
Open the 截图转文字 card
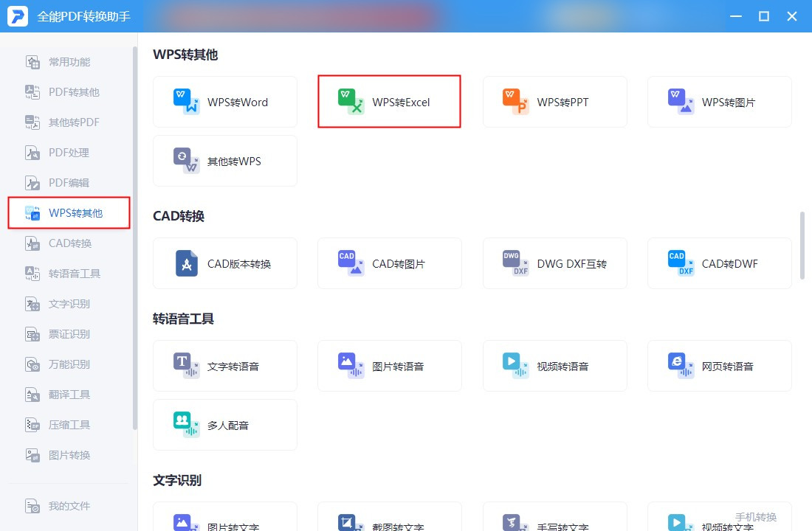pyautogui.click(x=390, y=516)
